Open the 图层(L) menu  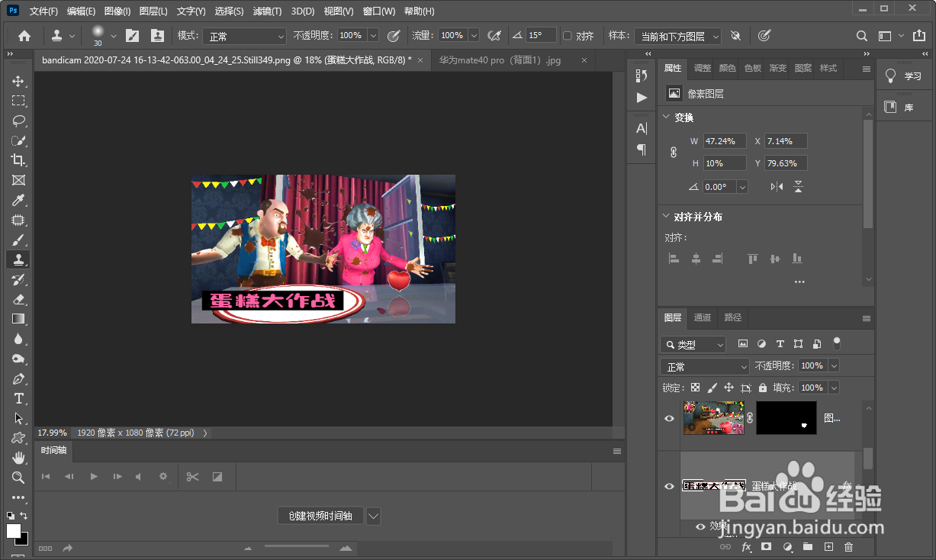[153, 11]
